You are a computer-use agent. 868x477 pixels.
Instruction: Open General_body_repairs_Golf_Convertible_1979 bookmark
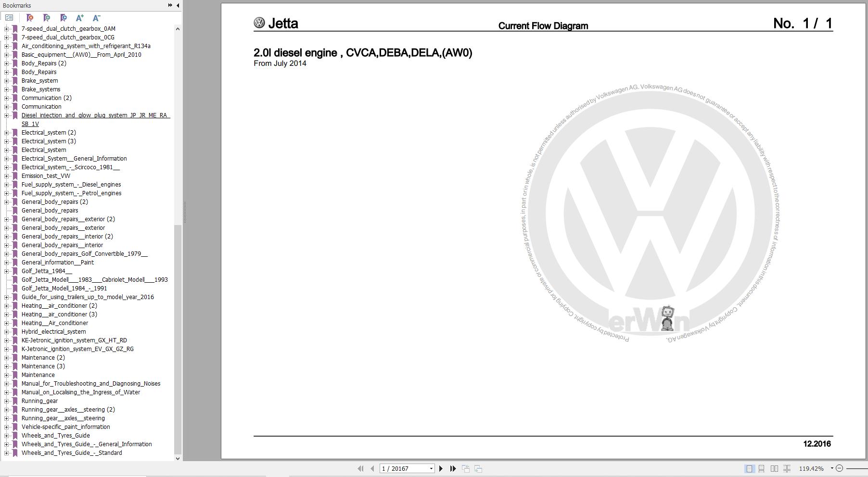pos(85,254)
